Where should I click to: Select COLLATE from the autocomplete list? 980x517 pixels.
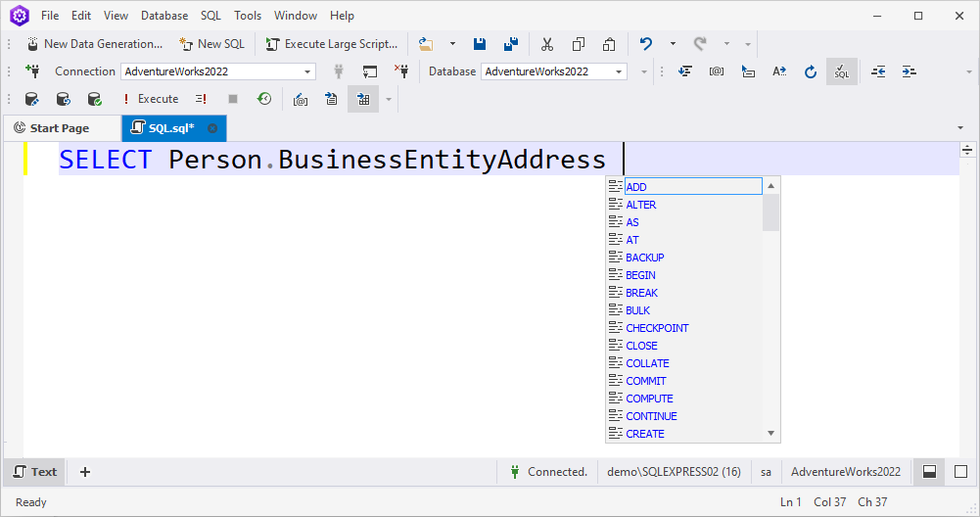(684, 362)
